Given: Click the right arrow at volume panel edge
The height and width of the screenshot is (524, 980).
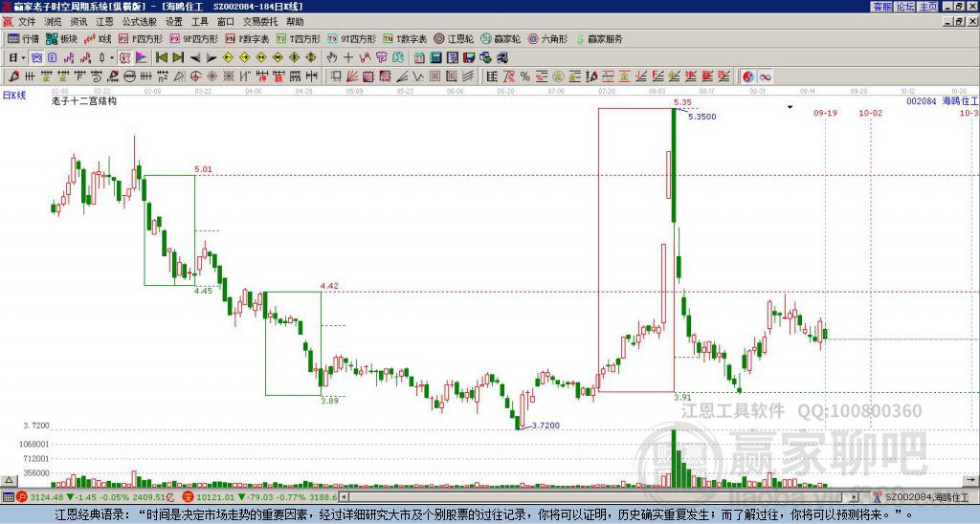Looking at the screenshot, I should (x=972, y=481).
